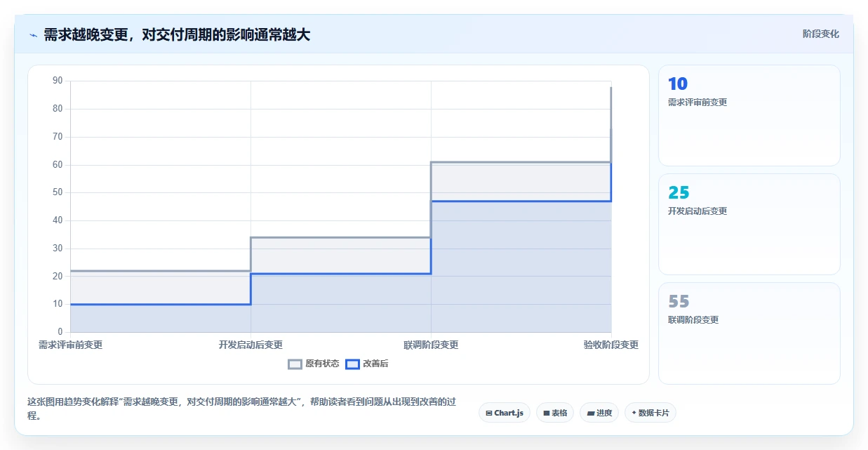Click the x-axis label 联调阶段变更
The width and height of the screenshot is (868, 450).
(431, 345)
